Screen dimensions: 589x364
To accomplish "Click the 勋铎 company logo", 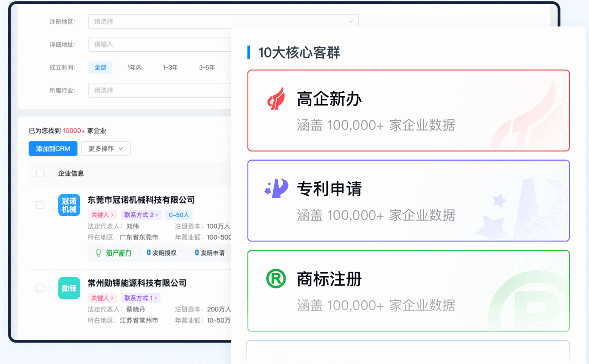I will [69, 288].
